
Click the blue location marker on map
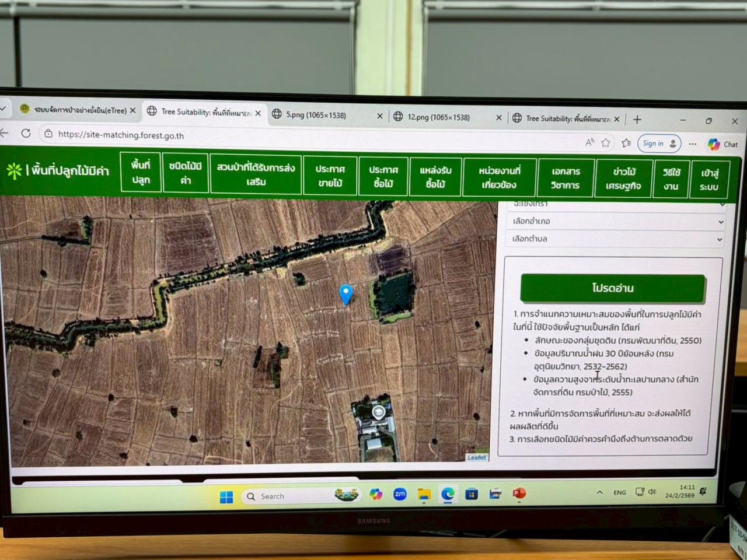(346, 293)
